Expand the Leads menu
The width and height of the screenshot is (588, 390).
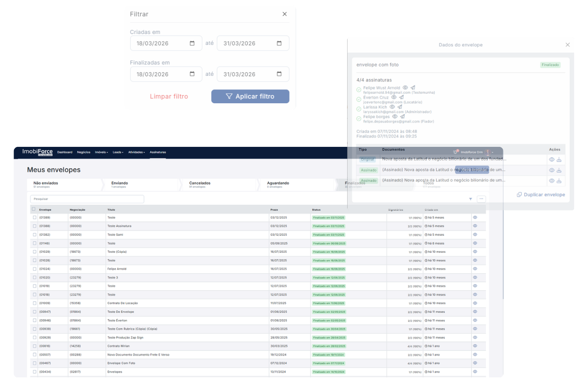tap(118, 152)
